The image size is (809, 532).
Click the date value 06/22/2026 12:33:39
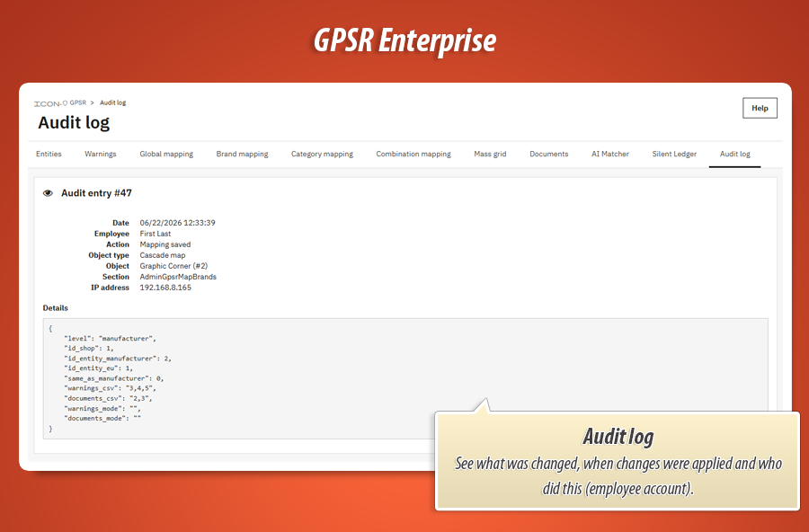[x=177, y=223]
